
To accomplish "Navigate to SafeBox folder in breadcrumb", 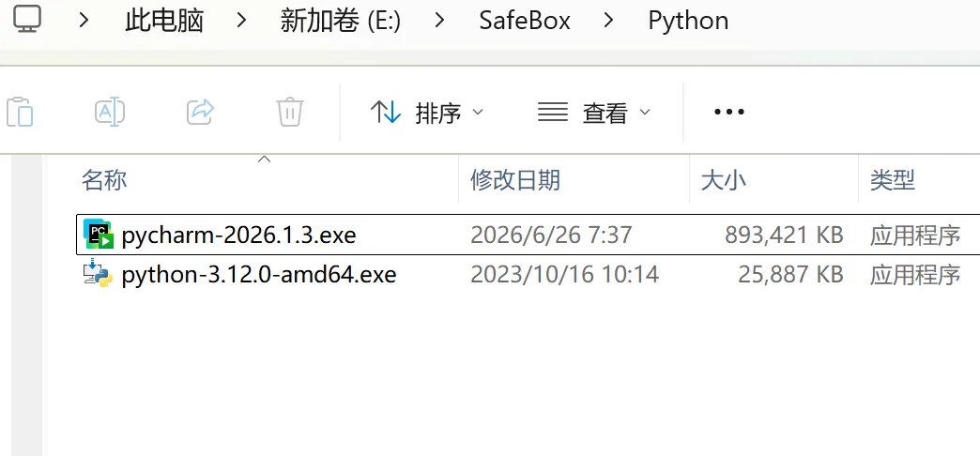I will 525,21.
